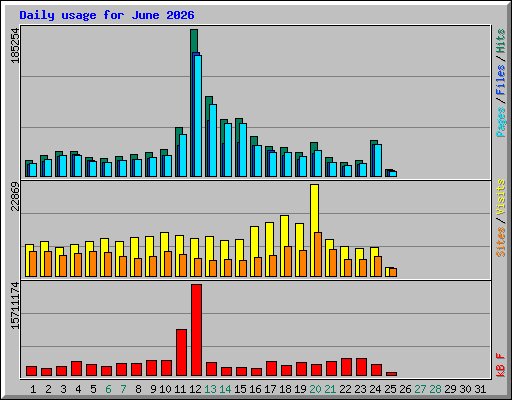Click the cyan pages bar for day 15
Viewport: 512px width, 400px height.
243,150
